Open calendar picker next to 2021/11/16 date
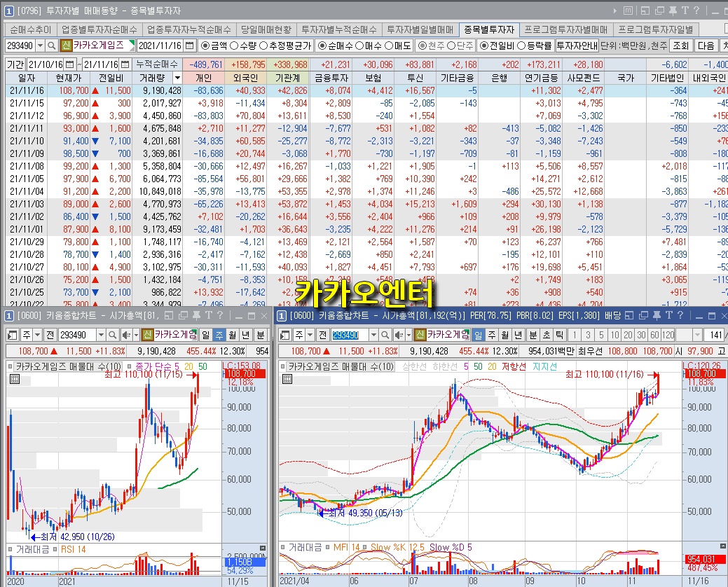 (189, 46)
